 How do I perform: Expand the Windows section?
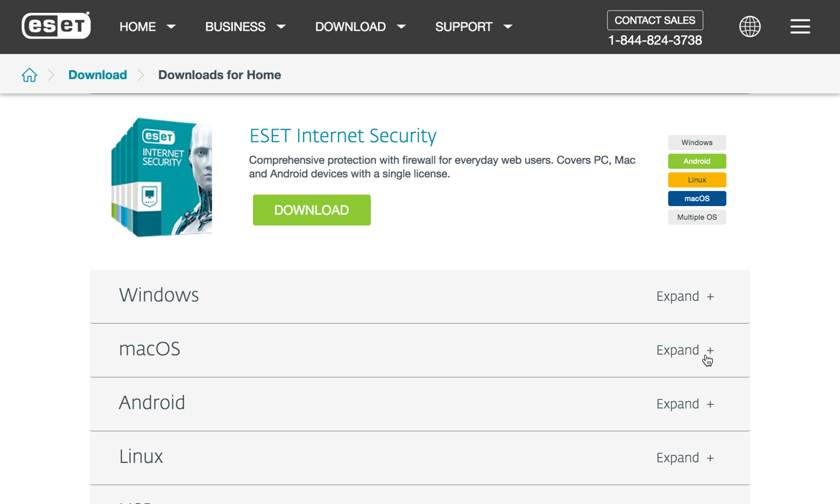point(686,297)
